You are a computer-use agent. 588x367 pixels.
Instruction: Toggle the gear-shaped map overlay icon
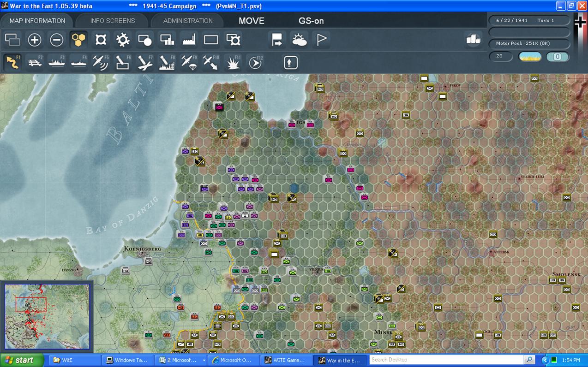click(123, 40)
